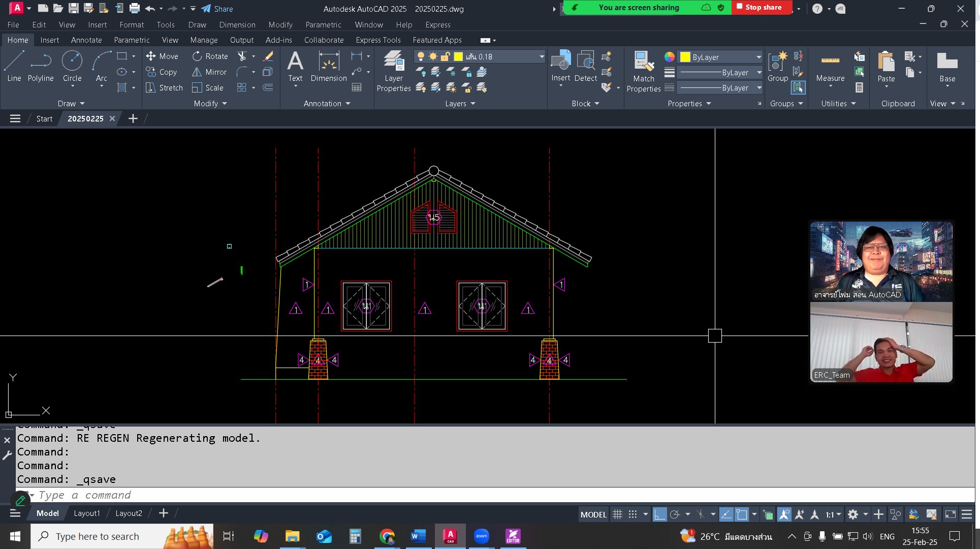Expand the Layers panel
The image size is (980, 549).
coord(460,103)
